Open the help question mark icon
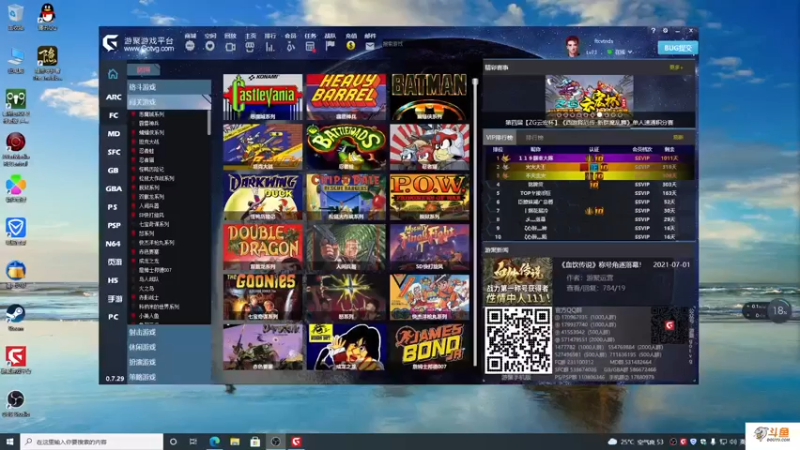 653,31
